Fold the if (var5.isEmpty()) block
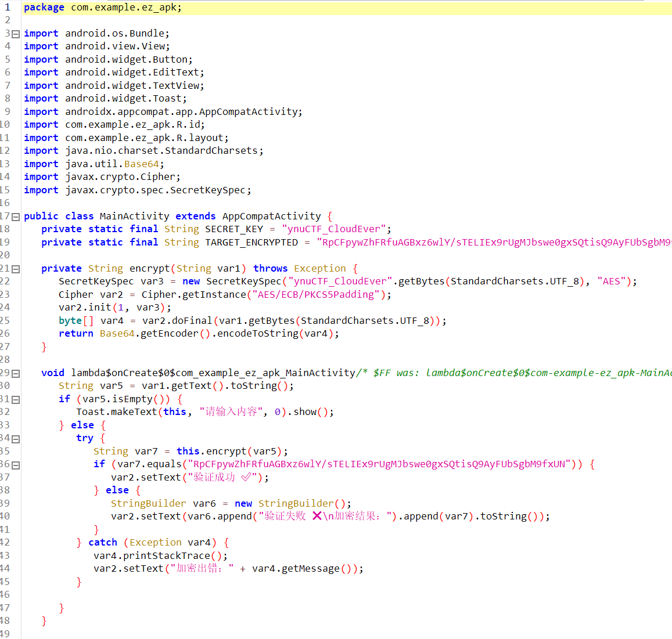 click(x=16, y=400)
